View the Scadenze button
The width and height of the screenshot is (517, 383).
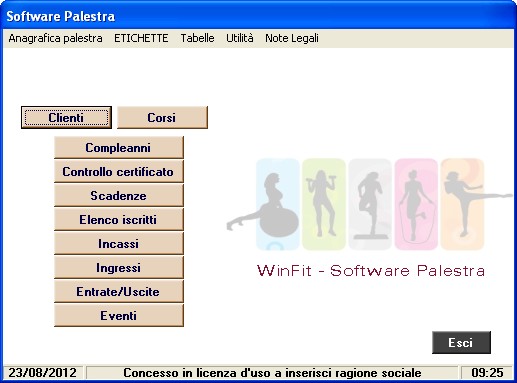(119, 195)
